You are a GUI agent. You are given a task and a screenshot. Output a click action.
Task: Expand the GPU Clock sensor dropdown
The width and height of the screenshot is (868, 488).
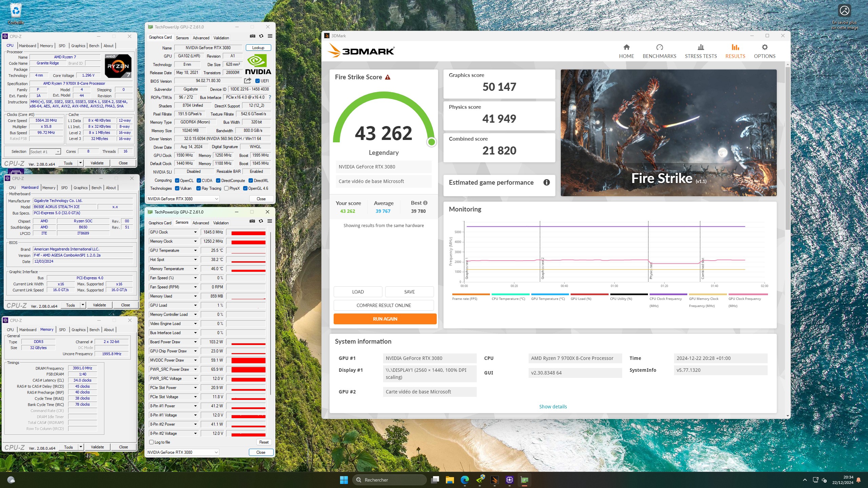pyautogui.click(x=195, y=232)
